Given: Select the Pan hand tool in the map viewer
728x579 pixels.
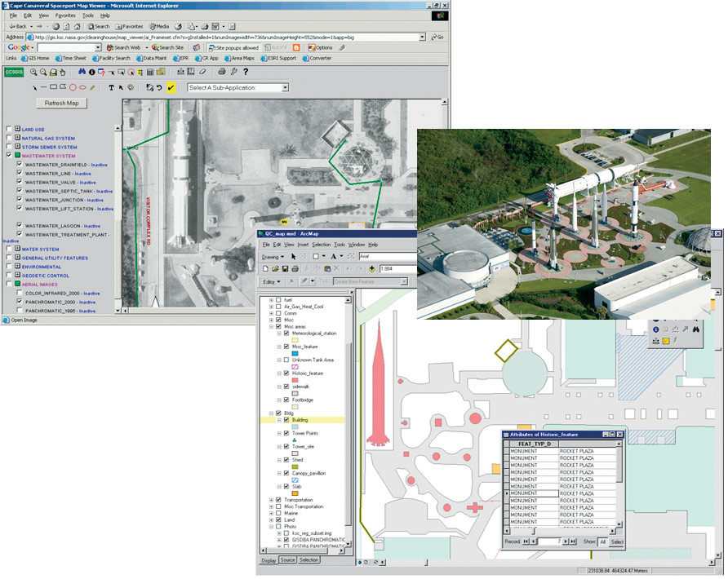Looking at the screenshot, I should (x=63, y=72).
